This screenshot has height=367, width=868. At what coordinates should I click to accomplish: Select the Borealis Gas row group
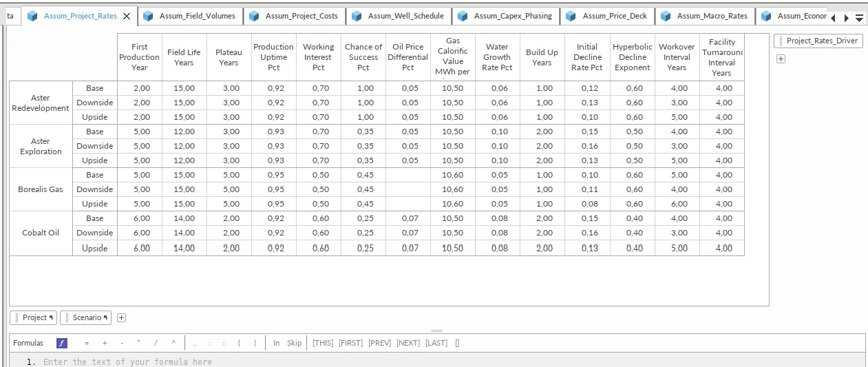pyautogui.click(x=41, y=189)
